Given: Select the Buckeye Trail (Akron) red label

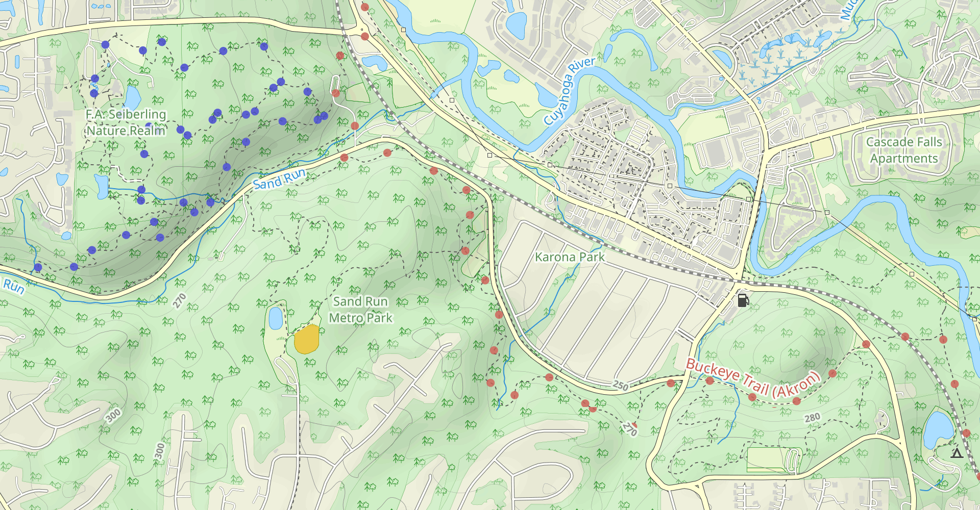Looking at the screenshot, I should pos(753,378).
